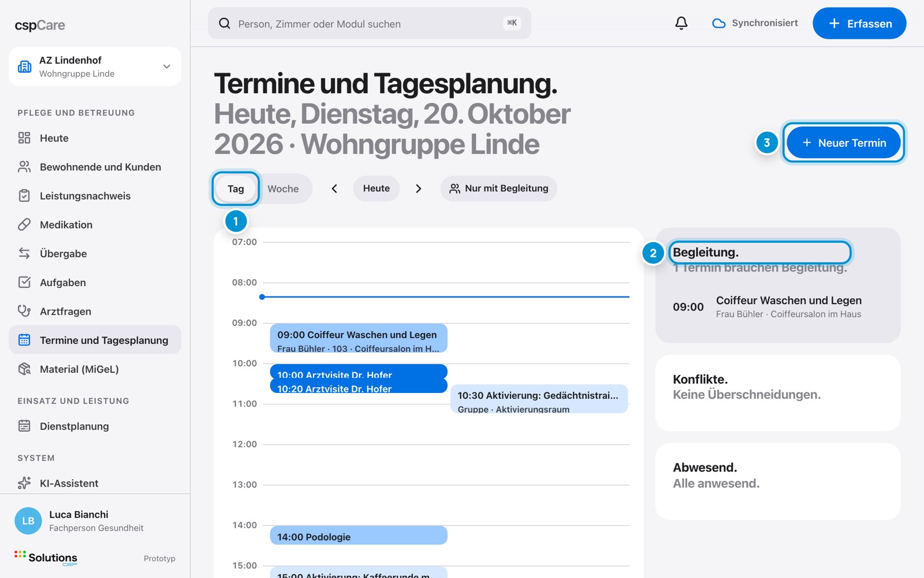Click Termine und Tagesplanung calendar icon

coord(24,340)
